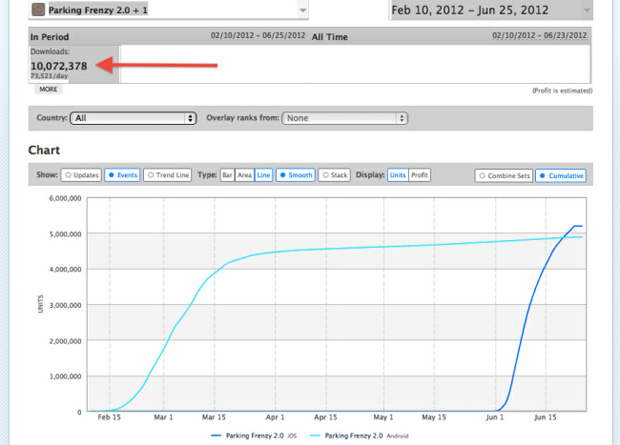Toggle the Events option
The width and height of the screenshot is (620, 445).
coord(122,175)
